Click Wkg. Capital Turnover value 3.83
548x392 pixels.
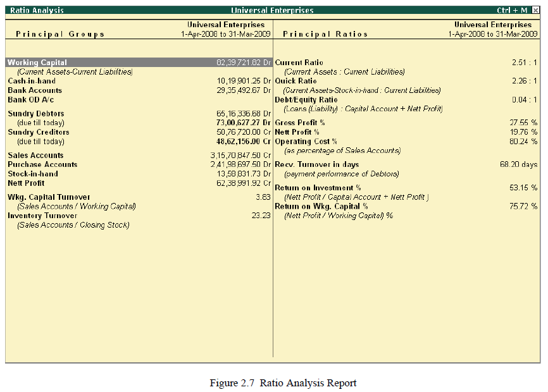tap(263, 197)
